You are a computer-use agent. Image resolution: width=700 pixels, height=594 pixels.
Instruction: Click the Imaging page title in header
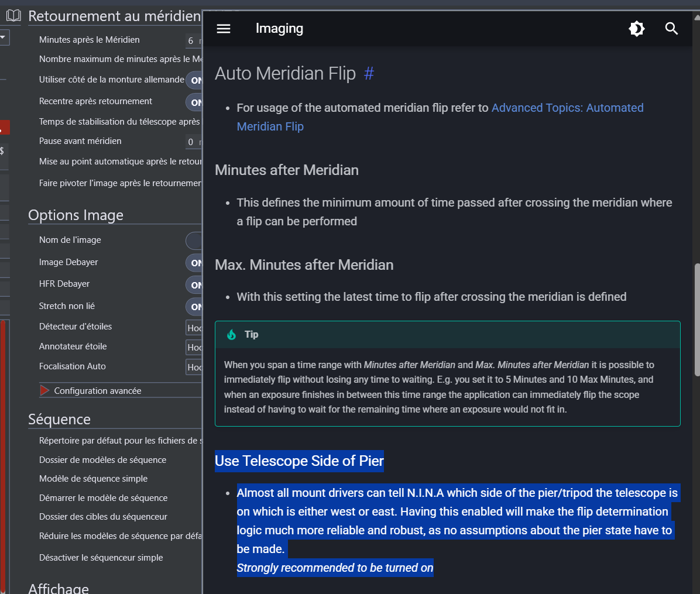(279, 29)
